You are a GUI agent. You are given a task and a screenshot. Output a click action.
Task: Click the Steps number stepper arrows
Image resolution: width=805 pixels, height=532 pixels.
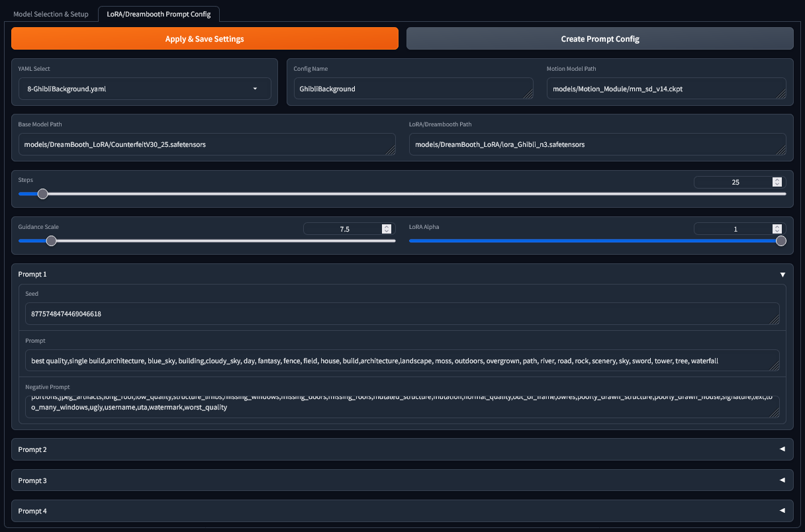[777, 182]
